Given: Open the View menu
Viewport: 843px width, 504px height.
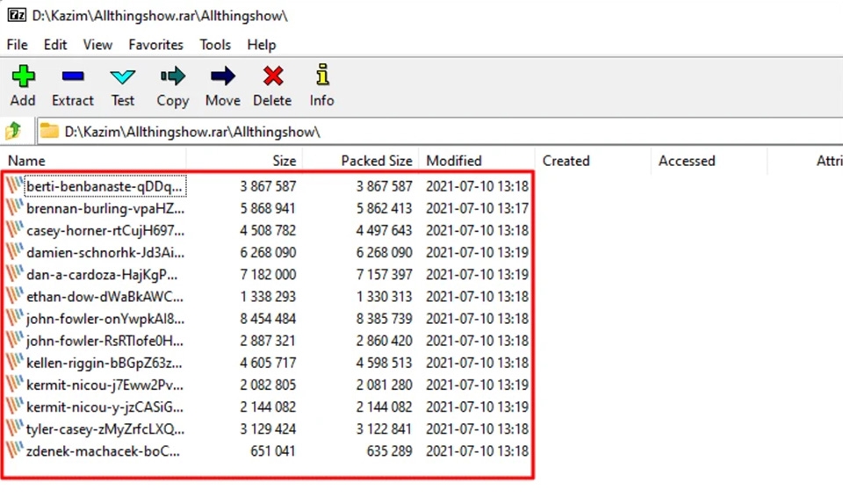Looking at the screenshot, I should click(97, 45).
